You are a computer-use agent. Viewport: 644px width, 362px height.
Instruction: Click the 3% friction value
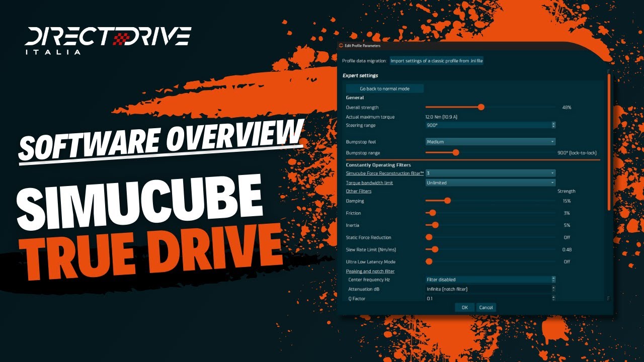[567, 213]
